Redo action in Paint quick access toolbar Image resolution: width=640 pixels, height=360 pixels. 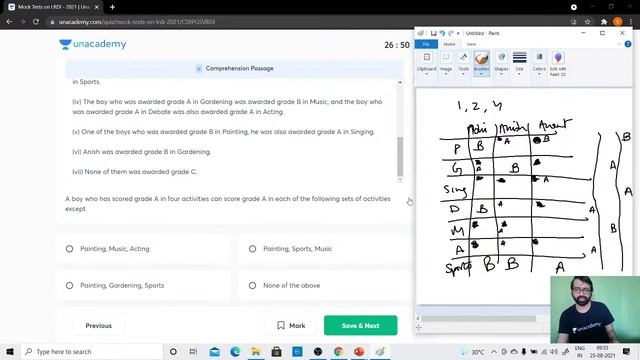click(451, 33)
